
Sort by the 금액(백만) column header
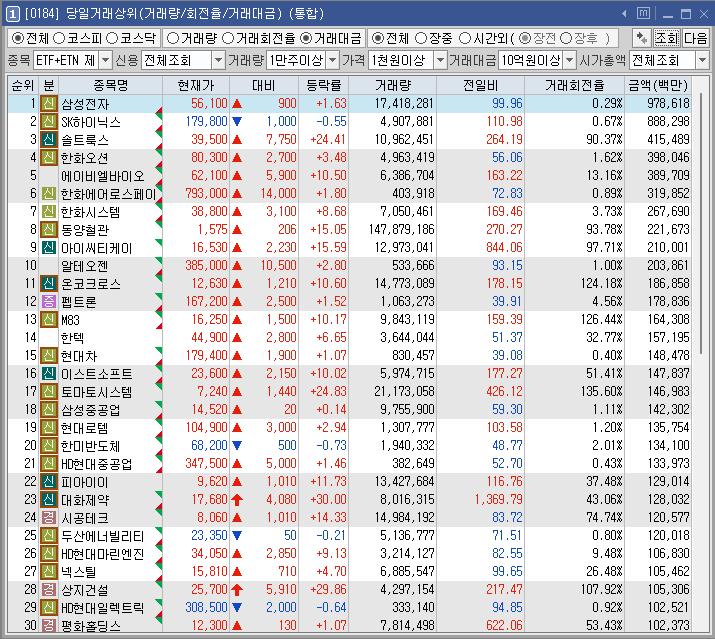click(x=658, y=85)
